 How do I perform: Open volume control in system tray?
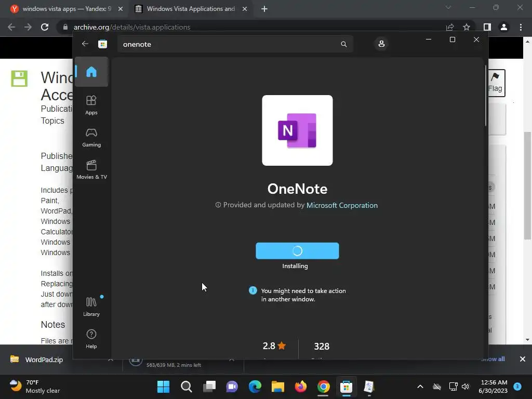point(465,387)
